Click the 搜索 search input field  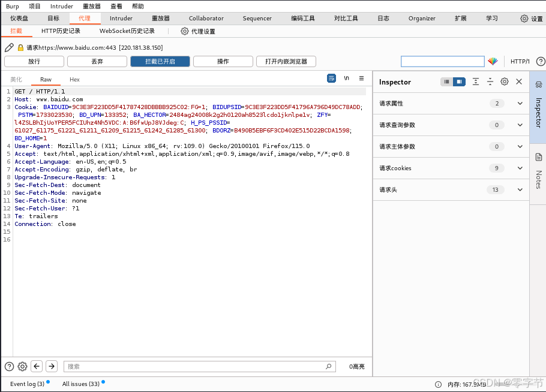click(200, 366)
